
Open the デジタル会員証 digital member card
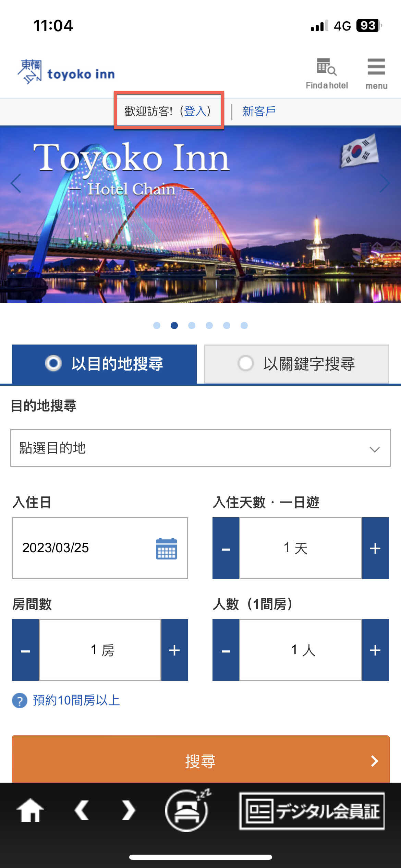point(312,811)
